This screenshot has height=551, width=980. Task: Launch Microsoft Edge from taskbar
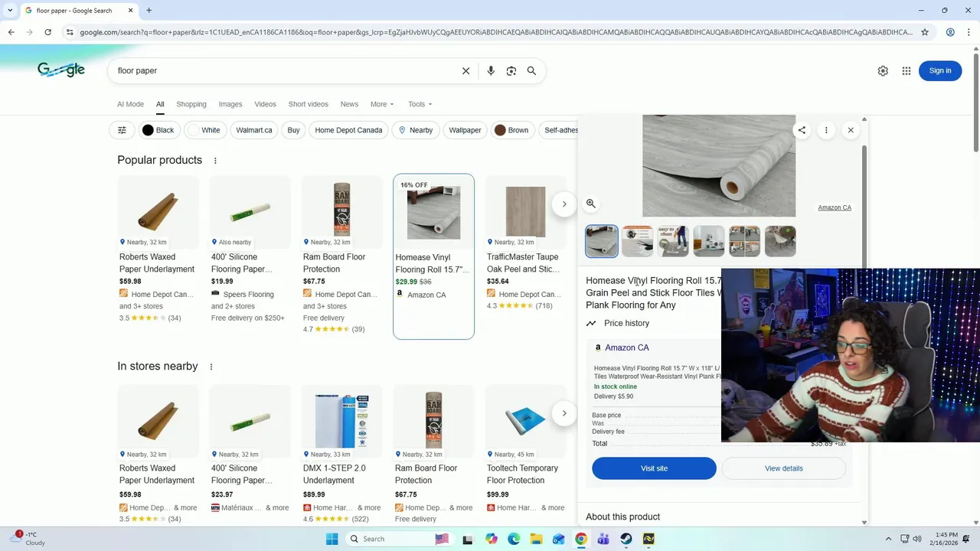pos(514,539)
